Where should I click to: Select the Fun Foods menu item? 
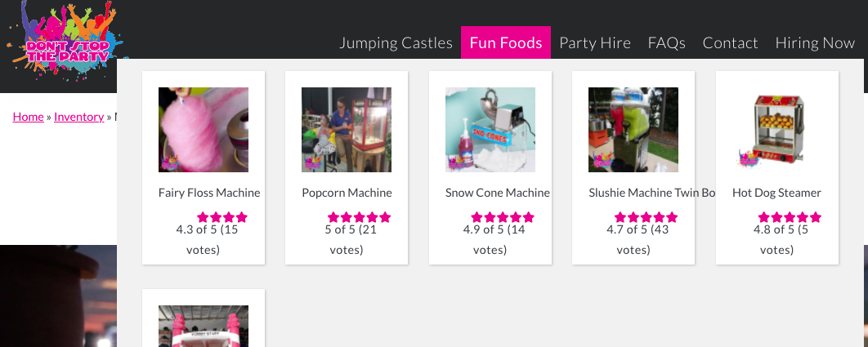pos(506,42)
